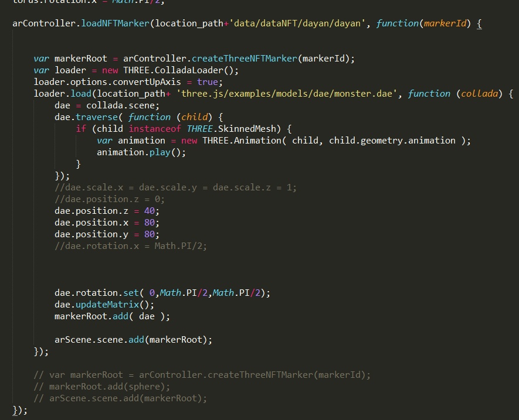Click the animation.play() statement
Viewport: 519px width, 420px height.
click(x=141, y=152)
